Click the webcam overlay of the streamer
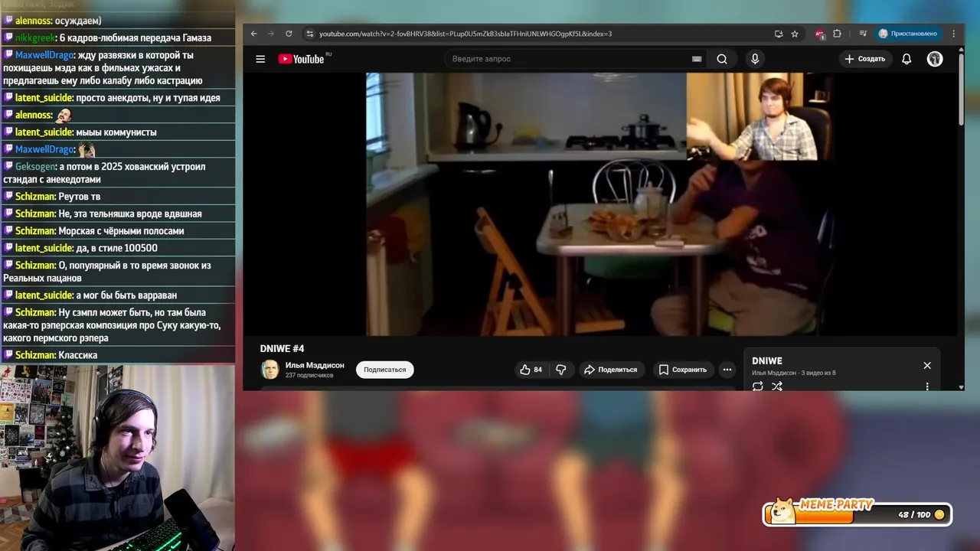Image resolution: width=980 pixels, height=551 pixels. click(117, 458)
